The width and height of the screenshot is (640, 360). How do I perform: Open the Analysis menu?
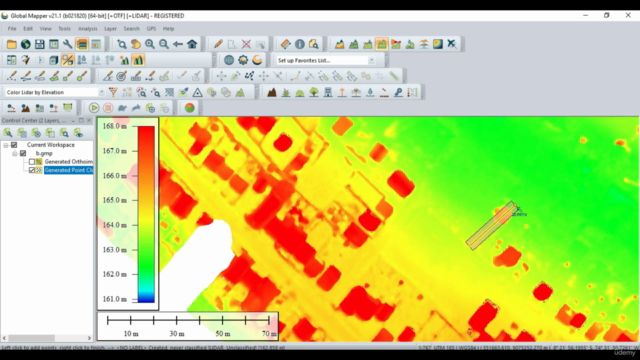click(87, 29)
